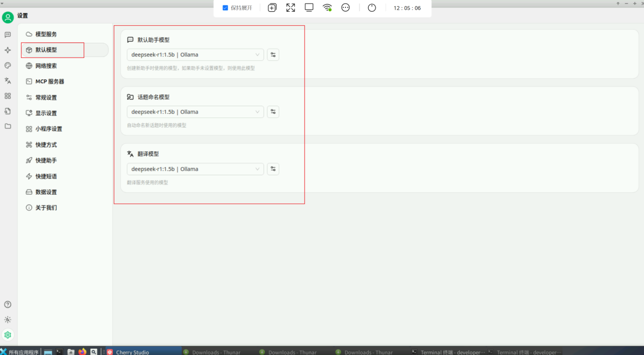Click the magnifier search icon in taskbar
This screenshot has height=355, width=644.
(94, 352)
